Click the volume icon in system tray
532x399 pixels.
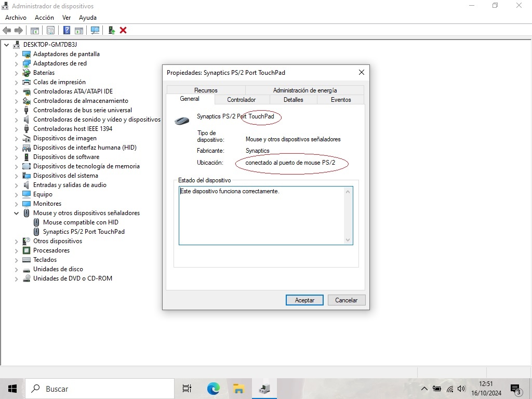(461, 389)
